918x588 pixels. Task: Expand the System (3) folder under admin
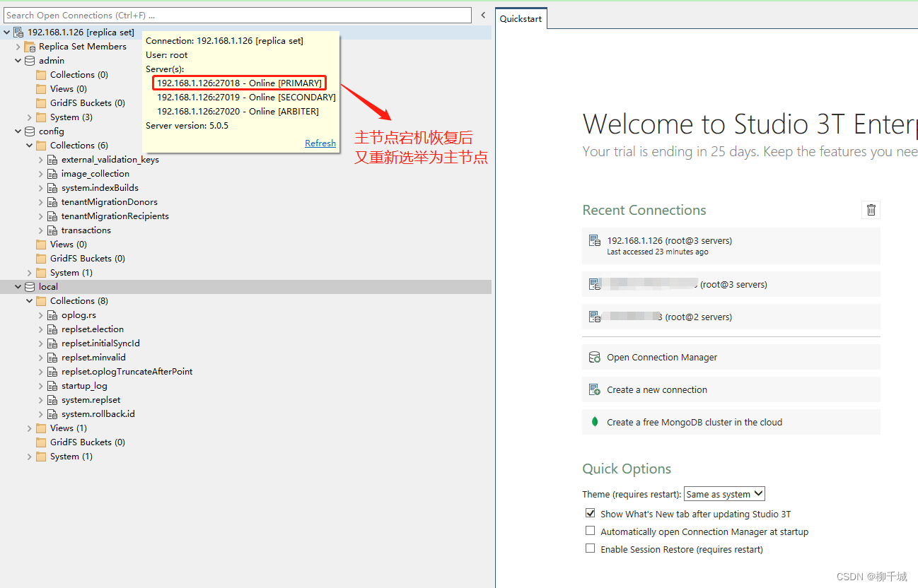(x=30, y=117)
